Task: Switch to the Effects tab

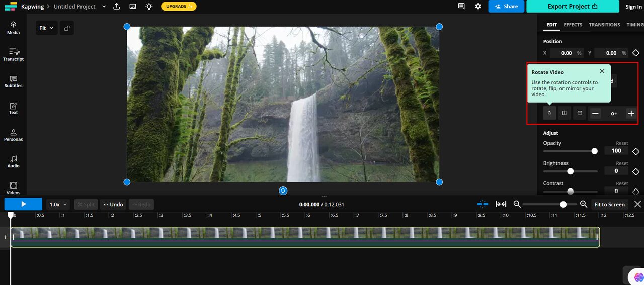Action: coord(573,25)
